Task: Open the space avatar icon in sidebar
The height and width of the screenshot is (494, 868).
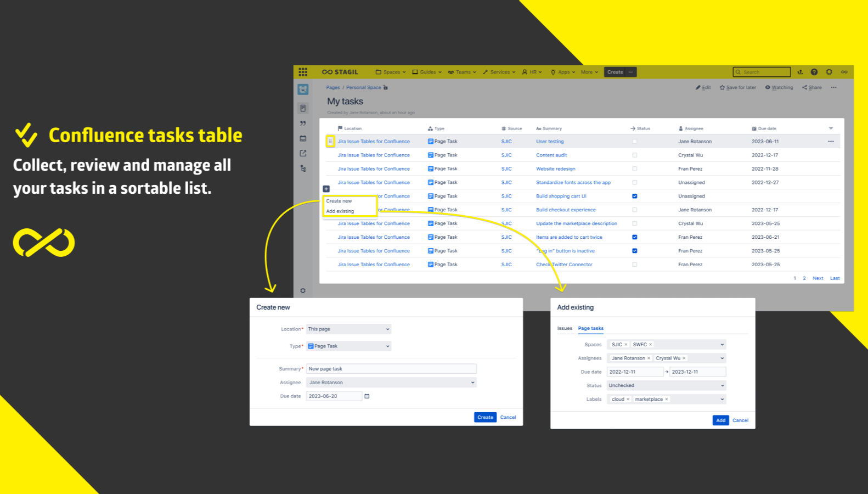Action: (303, 89)
